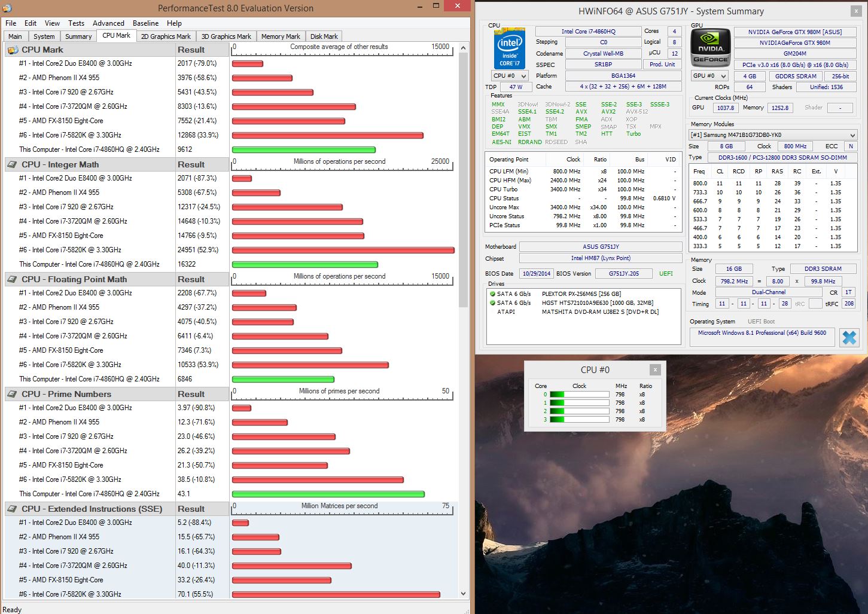Switch to the System tab

tap(44, 36)
